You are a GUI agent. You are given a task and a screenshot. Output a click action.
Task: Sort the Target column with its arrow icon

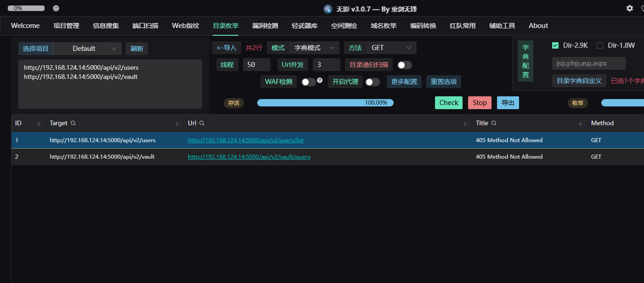177,123
